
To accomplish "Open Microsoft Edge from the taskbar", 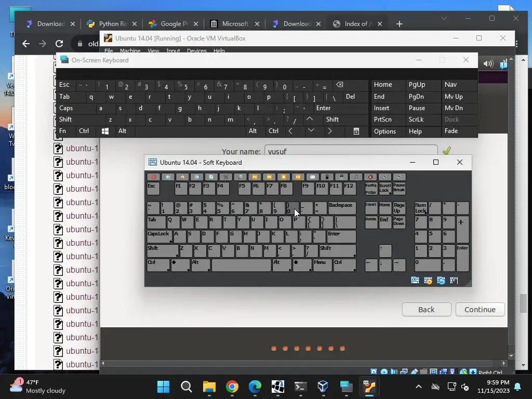I will tap(255, 387).
